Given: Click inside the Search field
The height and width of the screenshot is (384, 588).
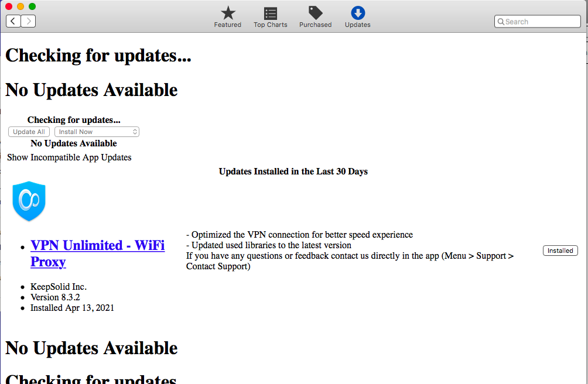Looking at the screenshot, I should coord(538,21).
